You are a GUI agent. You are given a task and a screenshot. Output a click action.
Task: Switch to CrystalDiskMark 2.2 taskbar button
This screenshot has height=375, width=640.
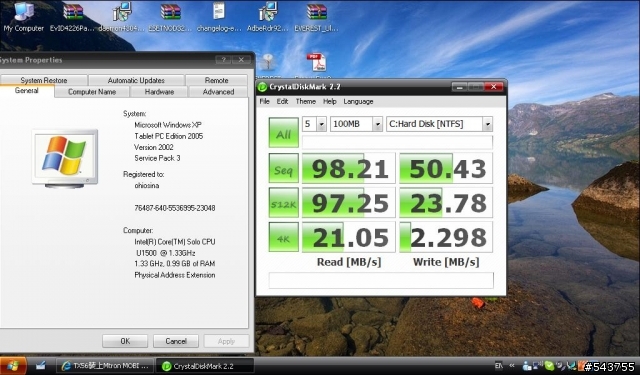pos(205,366)
